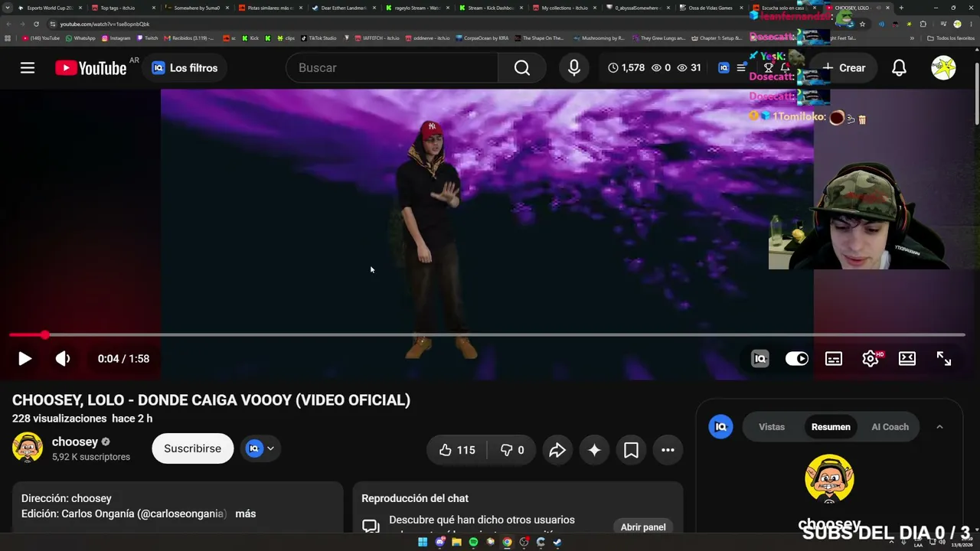Image resolution: width=980 pixels, height=551 pixels.
Task: Open the choosey channel name link
Action: click(75, 442)
